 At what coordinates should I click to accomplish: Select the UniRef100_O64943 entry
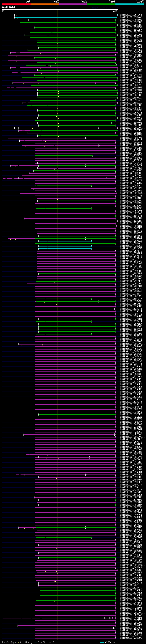pos(131,65)
